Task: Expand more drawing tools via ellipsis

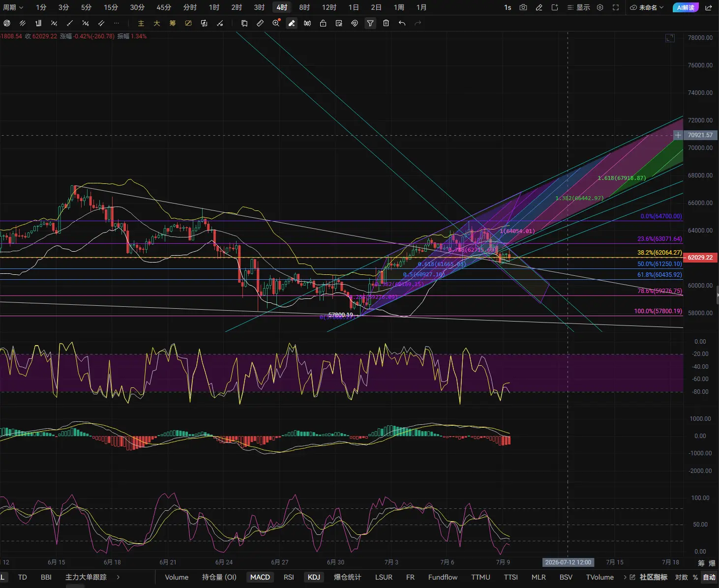Action: [x=117, y=23]
